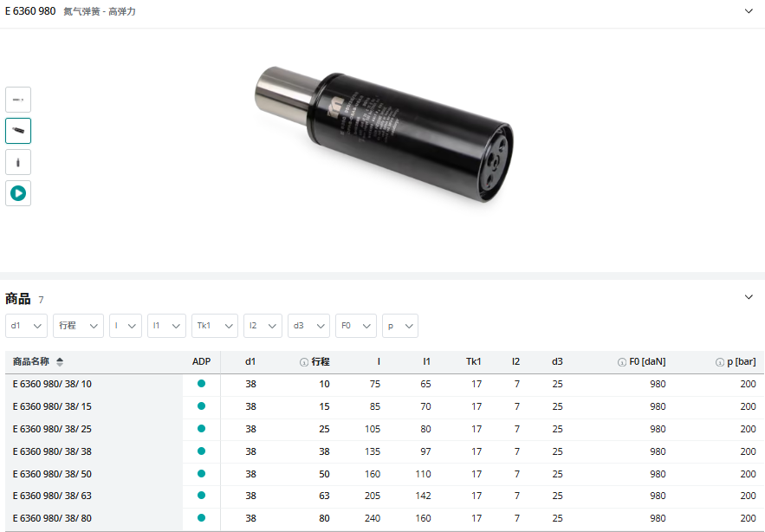Open the d3 filter dropdown
The height and width of the screenshot is (532, 765).
(308, 326)
